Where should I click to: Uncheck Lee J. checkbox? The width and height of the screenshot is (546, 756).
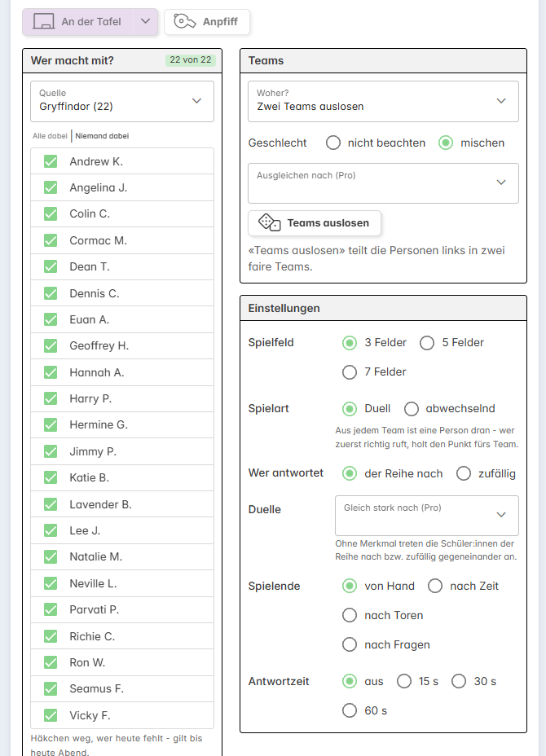(51, 530)
